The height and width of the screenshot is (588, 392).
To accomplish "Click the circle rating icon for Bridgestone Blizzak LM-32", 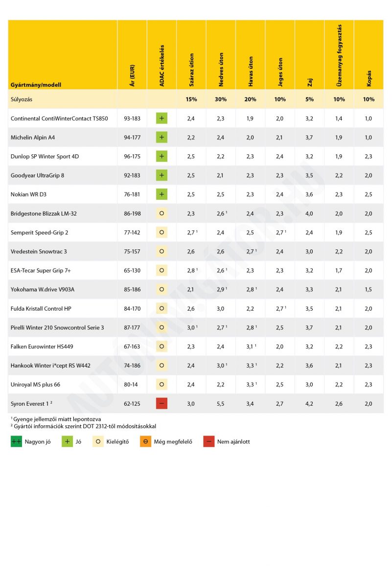I will [161, 214].
